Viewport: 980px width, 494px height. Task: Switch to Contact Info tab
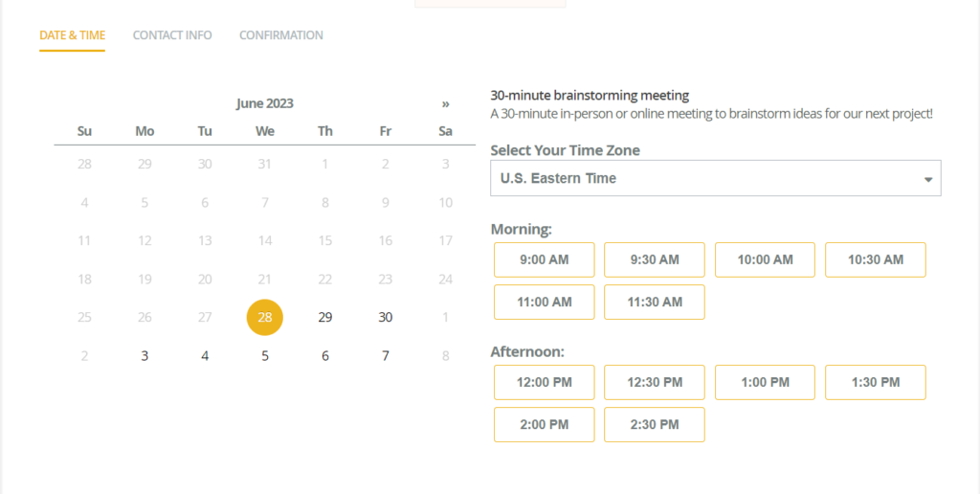click(x=172, y=35)
